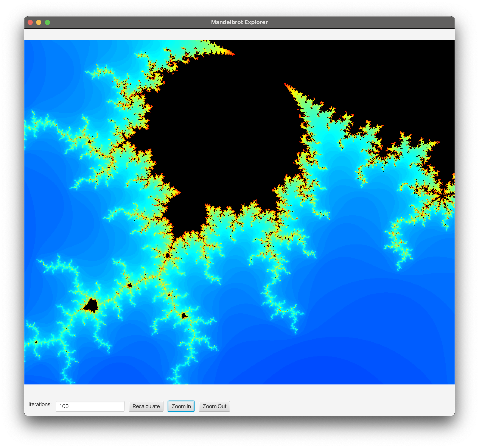Click the red tip of the right-side spike
Screen dimensions: 479x448
(x=286, y=85)
